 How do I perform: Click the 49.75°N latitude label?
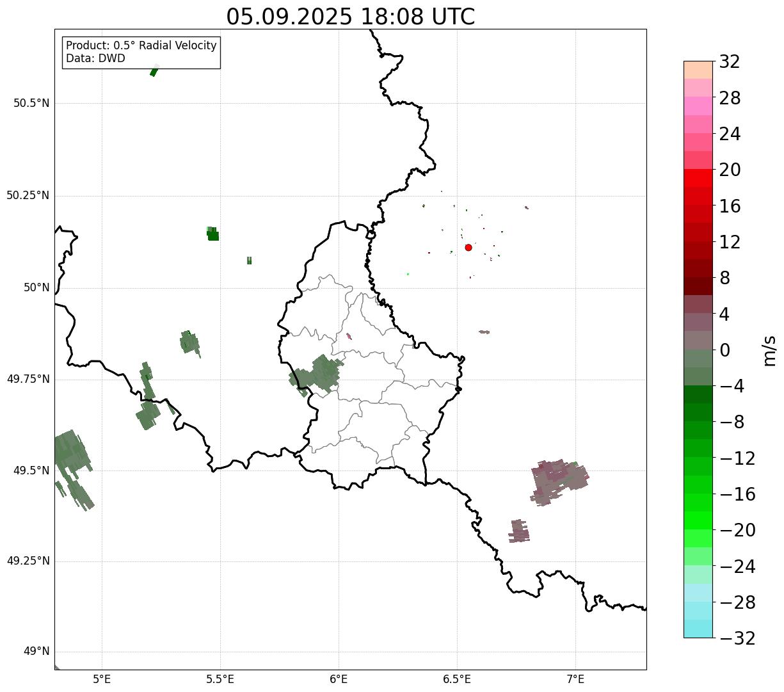point(28,379)
